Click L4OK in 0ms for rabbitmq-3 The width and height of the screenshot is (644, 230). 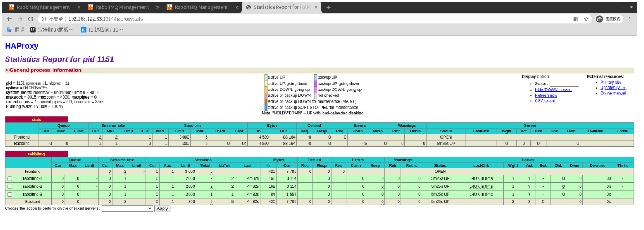click(x=481, y=195)
